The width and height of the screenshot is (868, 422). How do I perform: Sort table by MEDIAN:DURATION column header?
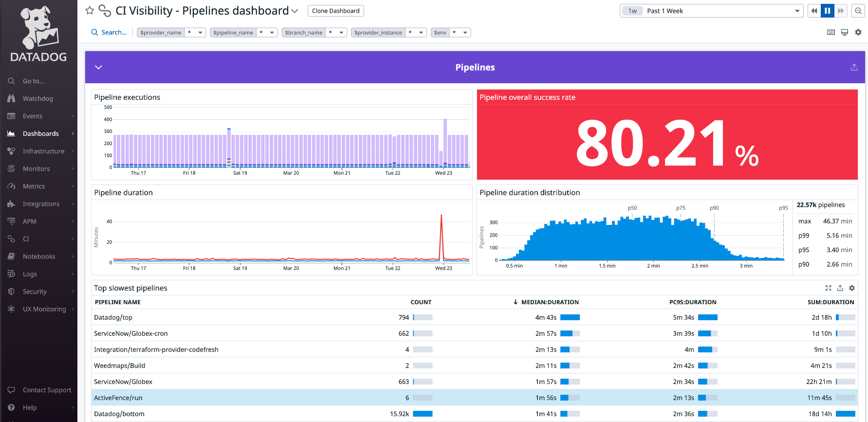coord(549,302)
